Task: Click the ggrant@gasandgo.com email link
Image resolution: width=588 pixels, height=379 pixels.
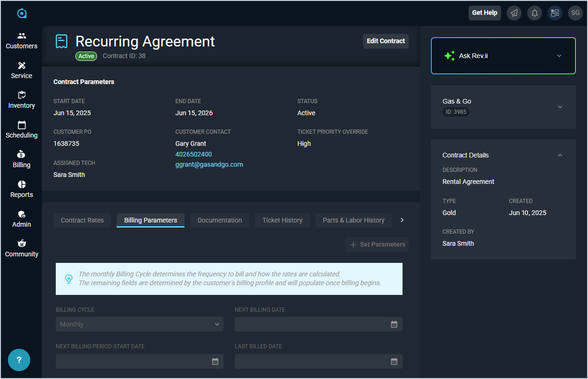Action: pos(209,164)
